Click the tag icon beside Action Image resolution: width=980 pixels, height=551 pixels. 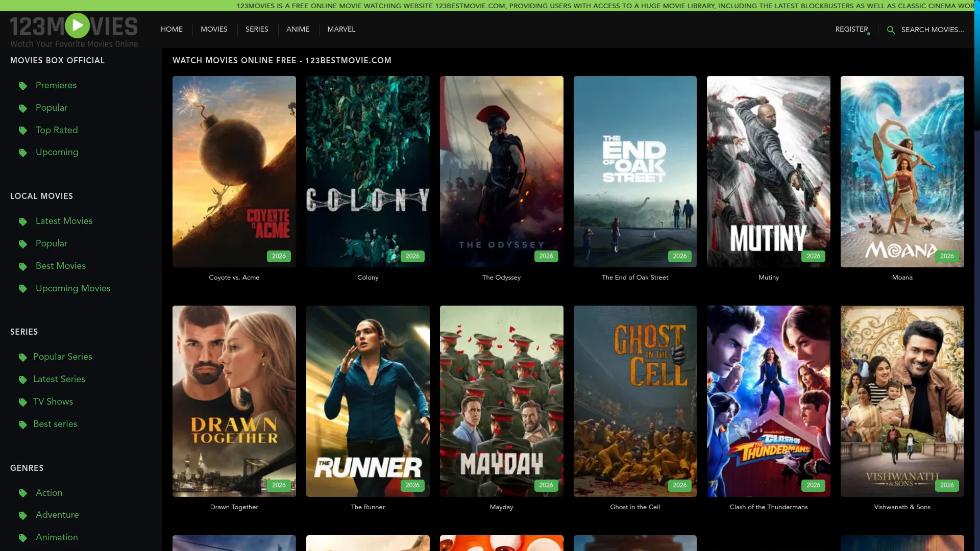(23, 493)
